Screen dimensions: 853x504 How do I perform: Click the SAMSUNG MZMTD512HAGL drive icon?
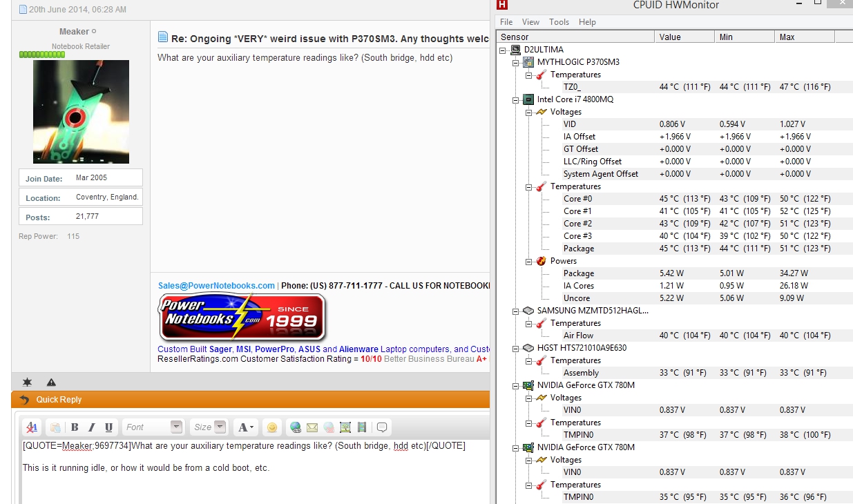[528, 311]
